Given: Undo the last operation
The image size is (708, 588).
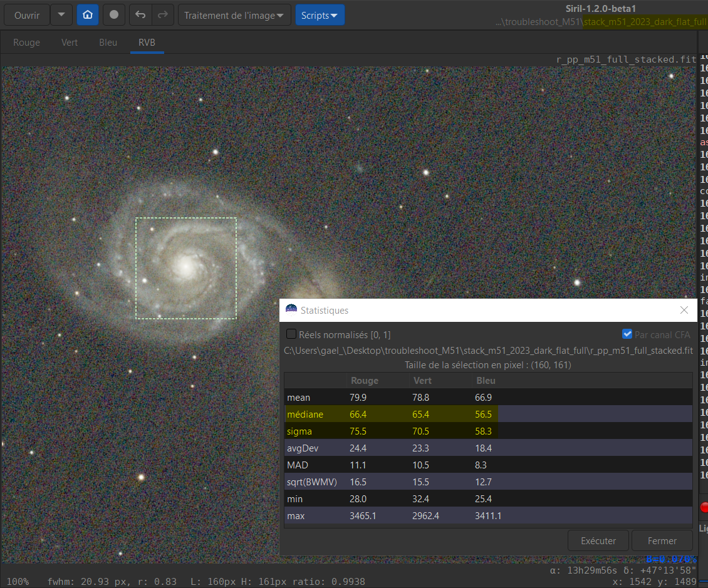Looking at the screenshot, I should click(140, 15).
